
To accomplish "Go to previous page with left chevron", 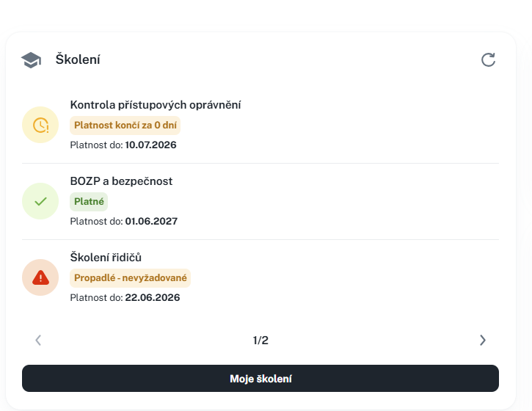I will pos(38,340).
